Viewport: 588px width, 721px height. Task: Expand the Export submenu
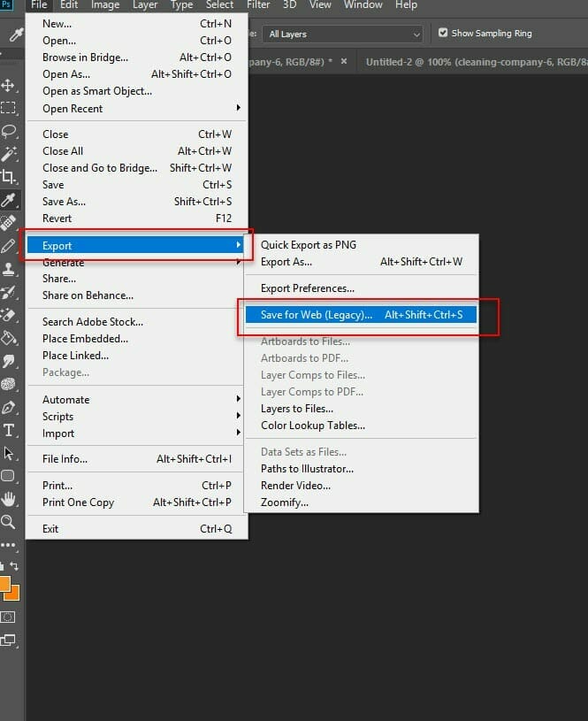(x=135, y=246)
